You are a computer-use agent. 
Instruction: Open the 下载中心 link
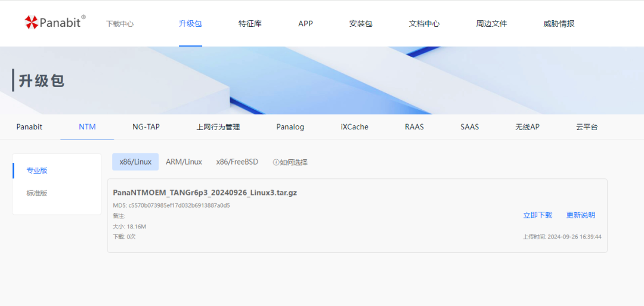[x=120, y=24]
